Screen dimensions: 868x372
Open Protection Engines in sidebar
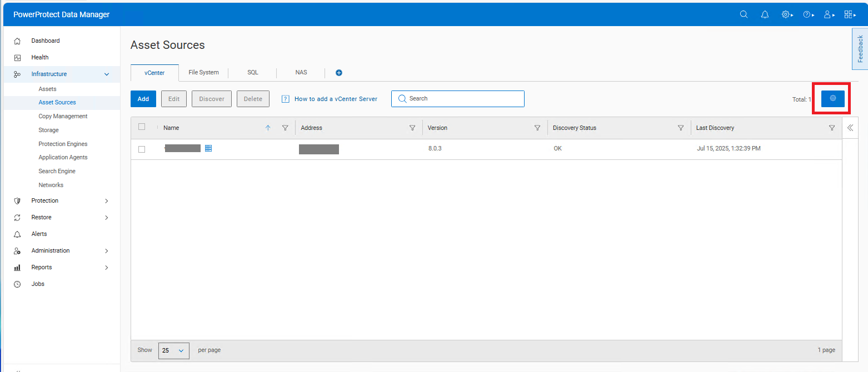[x=63, y=144]
